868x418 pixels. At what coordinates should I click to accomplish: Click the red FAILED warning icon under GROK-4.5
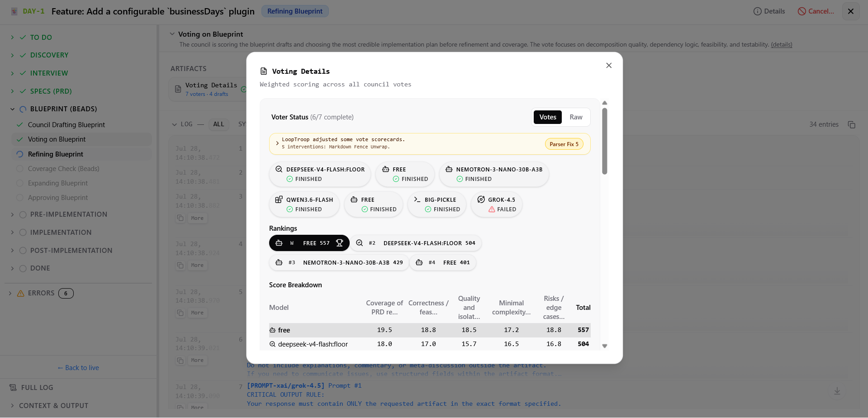pyautogui.click(x=492, y=209)
